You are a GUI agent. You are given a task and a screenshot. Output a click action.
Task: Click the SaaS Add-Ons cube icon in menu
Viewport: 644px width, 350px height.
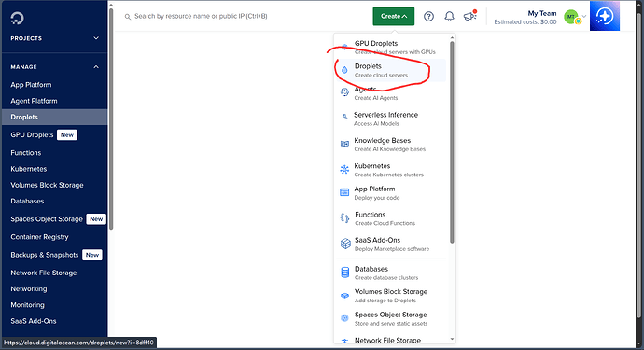345,244
